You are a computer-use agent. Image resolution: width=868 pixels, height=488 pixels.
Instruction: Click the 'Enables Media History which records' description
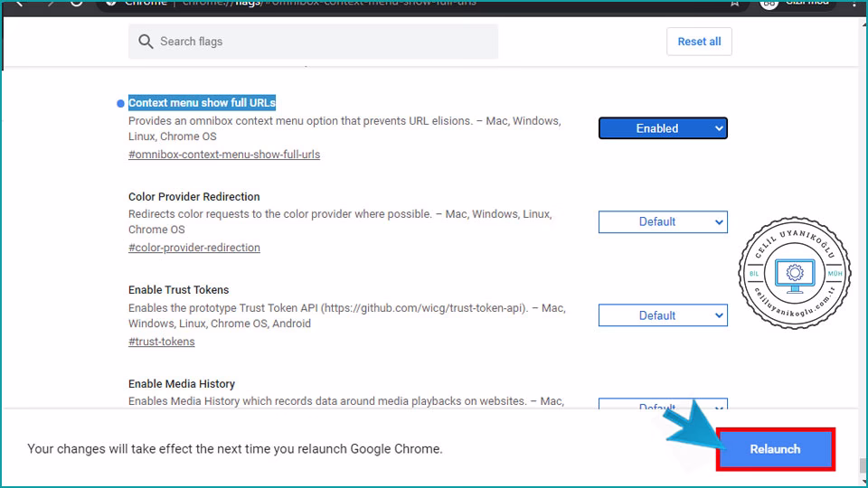pyautogui.click(x=346, y=401)
